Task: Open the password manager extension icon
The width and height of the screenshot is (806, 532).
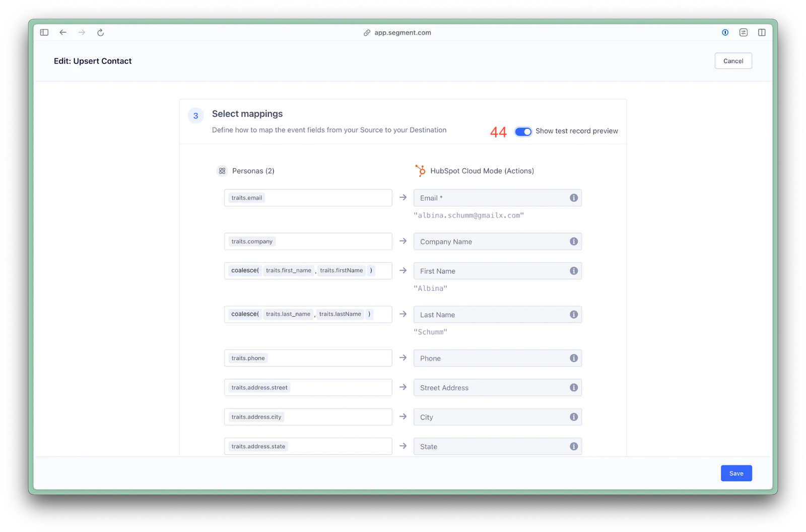Action: pyautogui.click(x=725, y=33)
